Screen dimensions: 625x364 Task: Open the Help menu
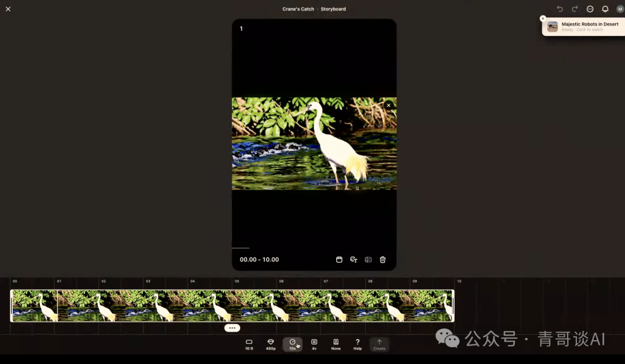pos(358,344)
